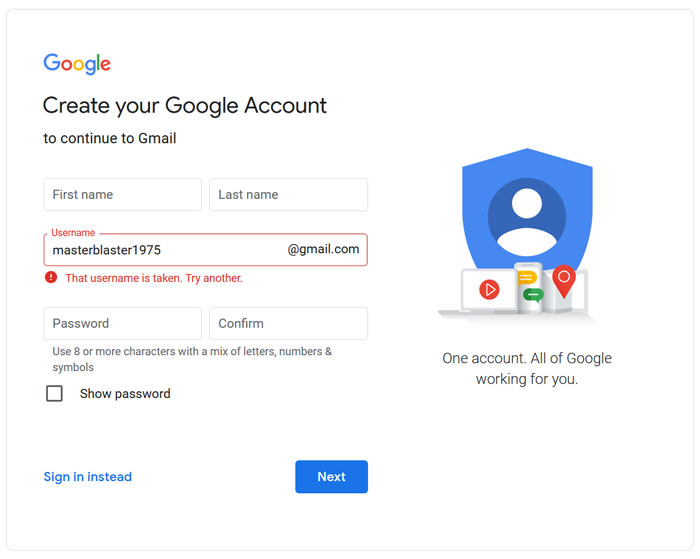The image size is (700, 559).
Task: Select the Password input field
Action: (x=122, y=324)
